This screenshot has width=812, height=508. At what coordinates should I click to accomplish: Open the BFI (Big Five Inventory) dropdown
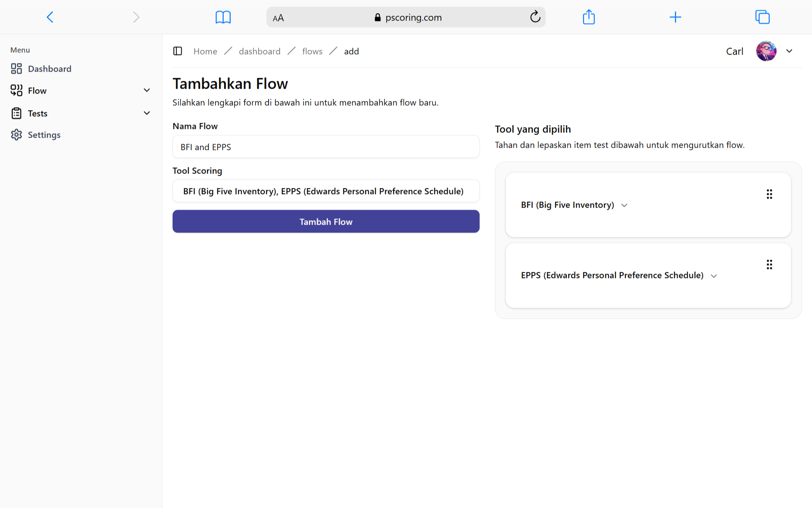point(624,205)
